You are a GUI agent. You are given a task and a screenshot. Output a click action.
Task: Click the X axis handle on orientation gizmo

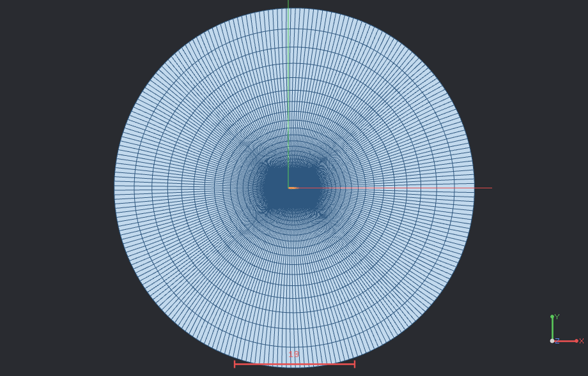point(576,341)
